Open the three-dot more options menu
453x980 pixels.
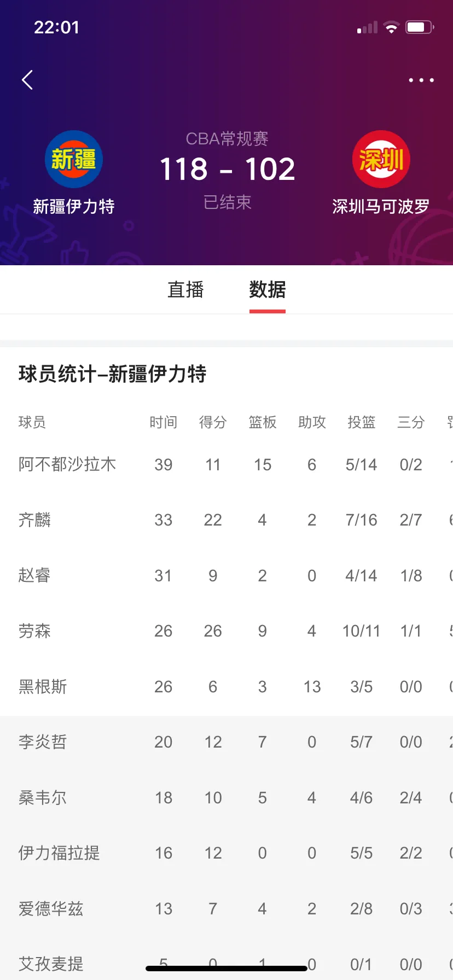coord(421,80)
